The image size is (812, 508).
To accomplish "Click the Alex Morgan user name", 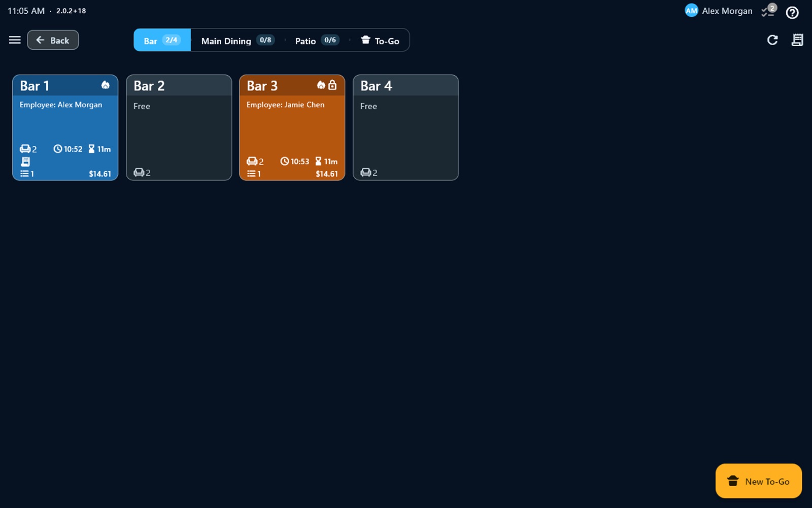I will tap(727, 11).
